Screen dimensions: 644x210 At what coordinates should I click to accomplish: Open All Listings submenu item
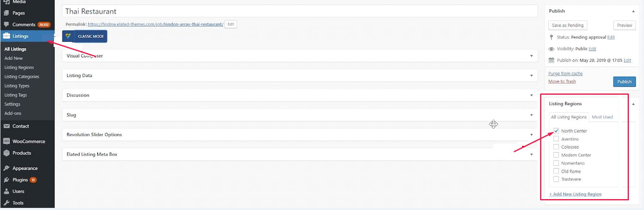click(x=15, y=49)
